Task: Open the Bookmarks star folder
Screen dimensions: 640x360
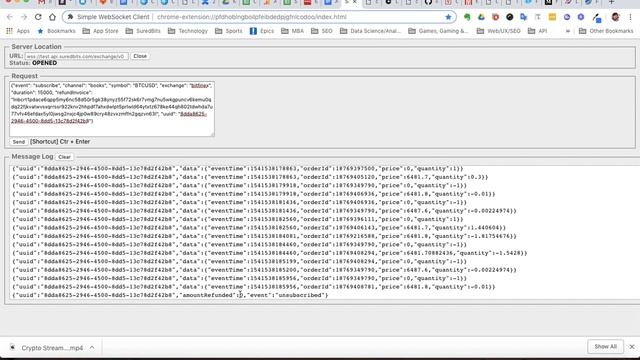Action: pyautogui.click(x=56, y=31)
